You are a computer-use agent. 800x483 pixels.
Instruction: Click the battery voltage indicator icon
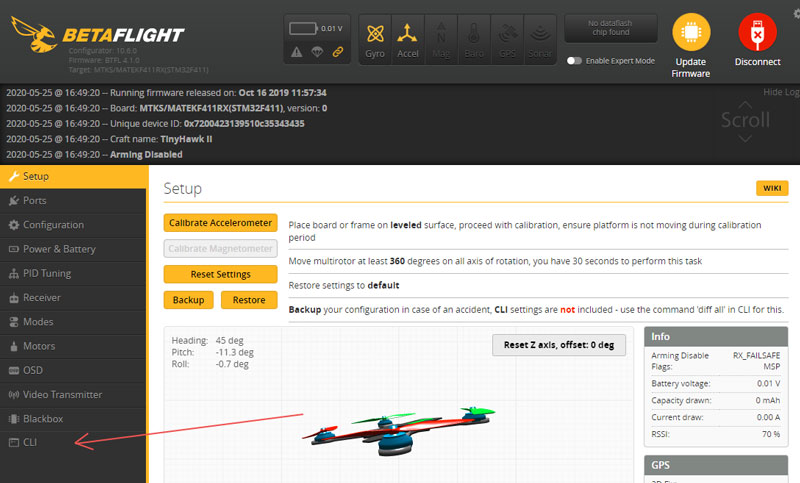[x=303, y=29]
